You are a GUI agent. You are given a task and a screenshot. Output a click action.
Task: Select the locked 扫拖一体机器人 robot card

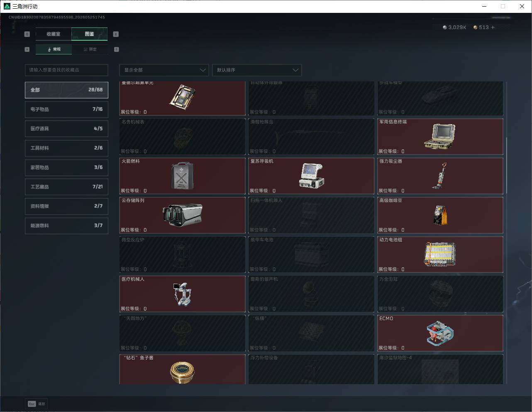pos(311,215)
